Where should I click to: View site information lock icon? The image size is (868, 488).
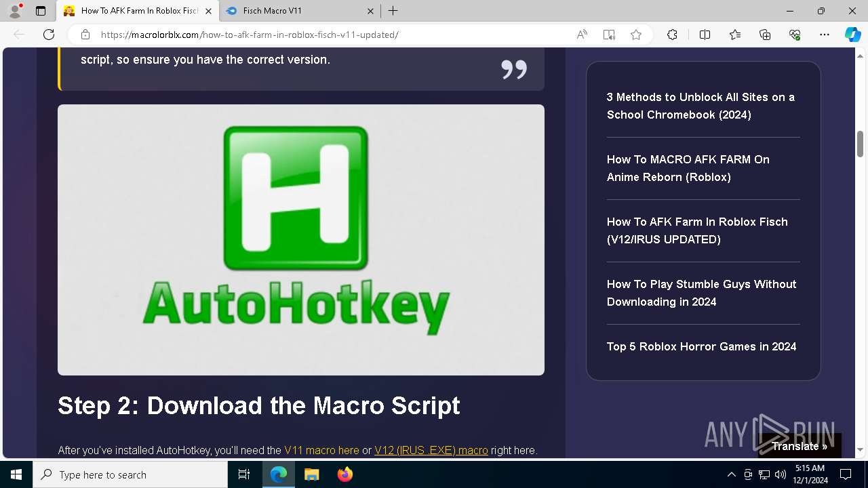coord(85,35)
